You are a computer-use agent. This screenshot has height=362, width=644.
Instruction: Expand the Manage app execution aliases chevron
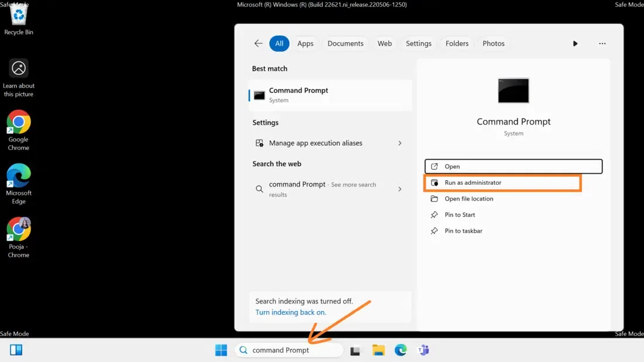(x=400, y=143)
